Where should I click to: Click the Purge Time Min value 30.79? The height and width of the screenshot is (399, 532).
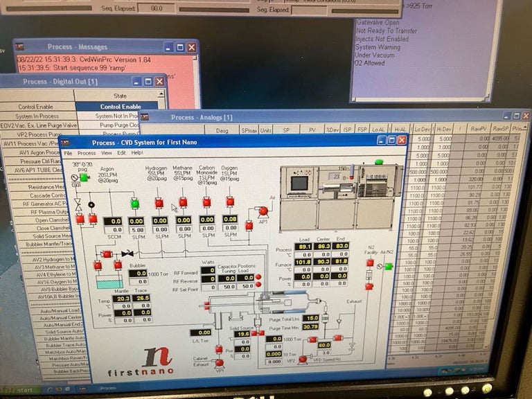310,327
